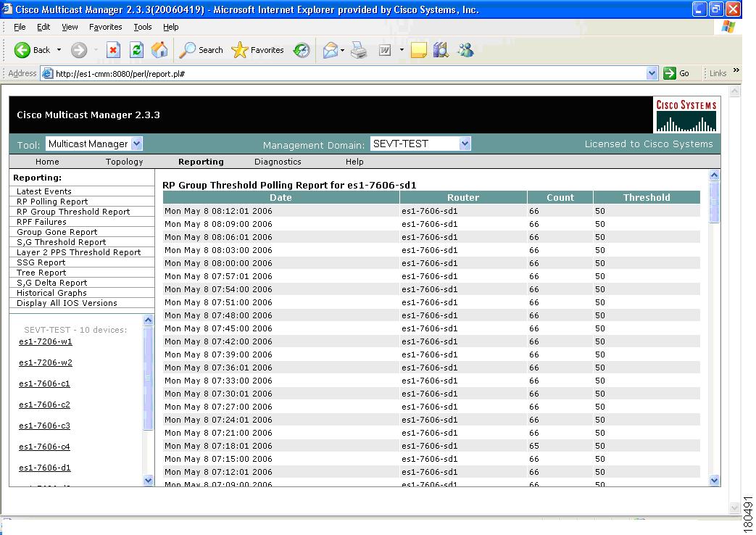
Task: Select device es1-7606-c3
Action: [44, 426]
